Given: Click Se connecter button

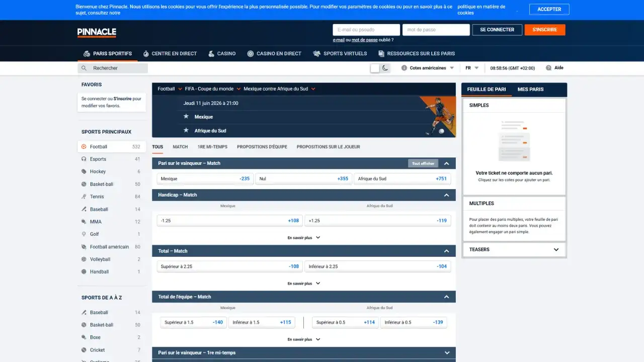Looking at the screenshot, I should [497, 30].
